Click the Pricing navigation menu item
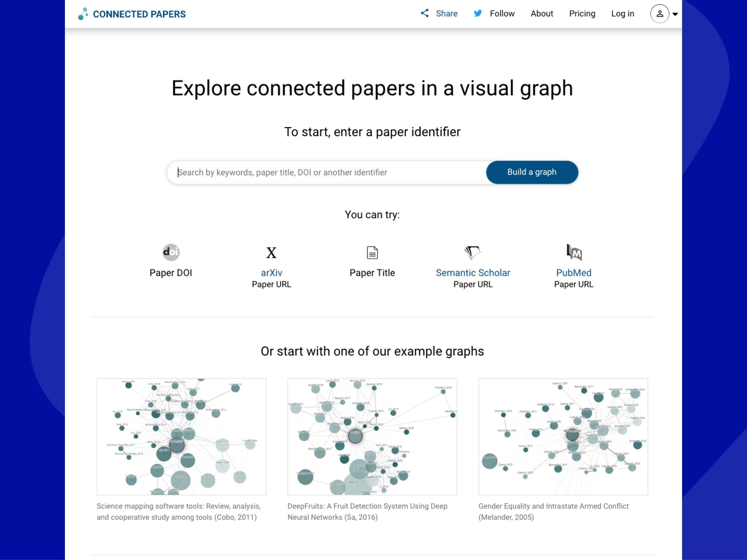The height and width of the screenshot is (560, 747). tap(582, 13)
